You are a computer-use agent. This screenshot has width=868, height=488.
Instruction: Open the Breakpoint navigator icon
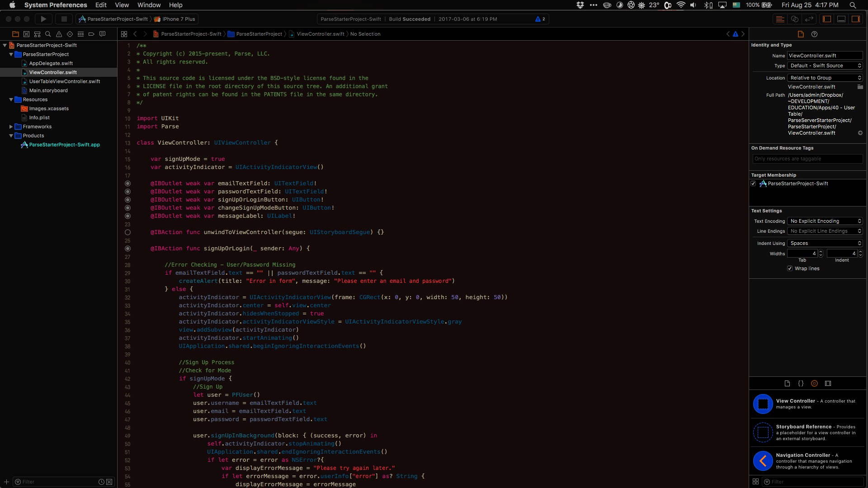point(91,34)
